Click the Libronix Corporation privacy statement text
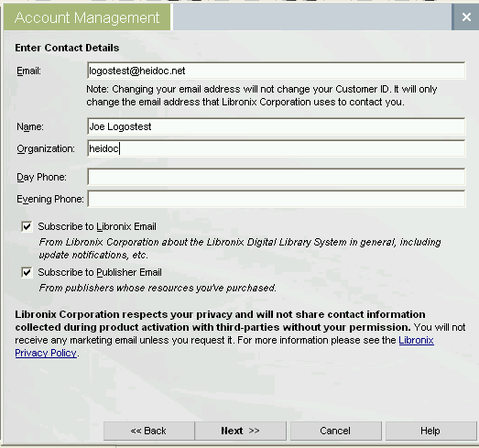The width and height of the screenshot is (479, 448). pos(240,333)
